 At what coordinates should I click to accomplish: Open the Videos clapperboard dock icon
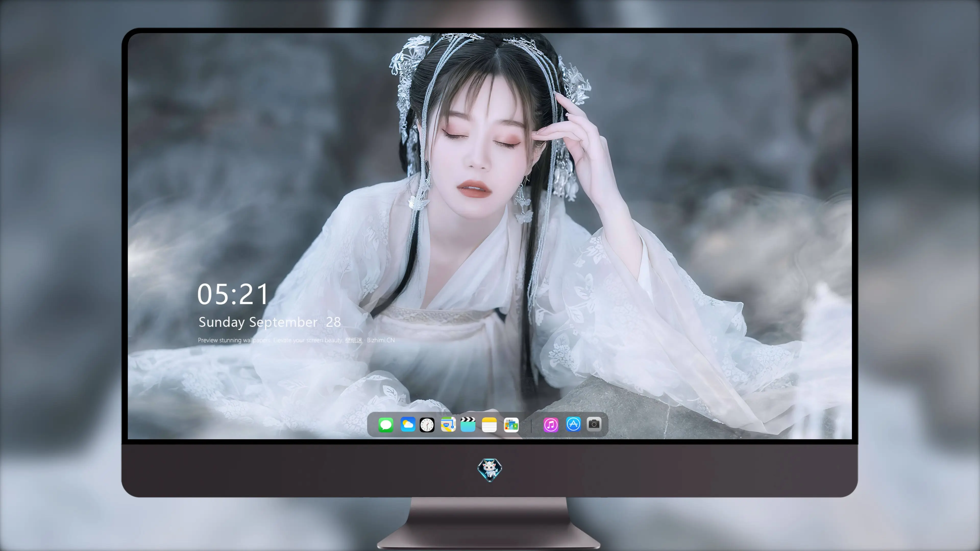[x=468, y=424]
